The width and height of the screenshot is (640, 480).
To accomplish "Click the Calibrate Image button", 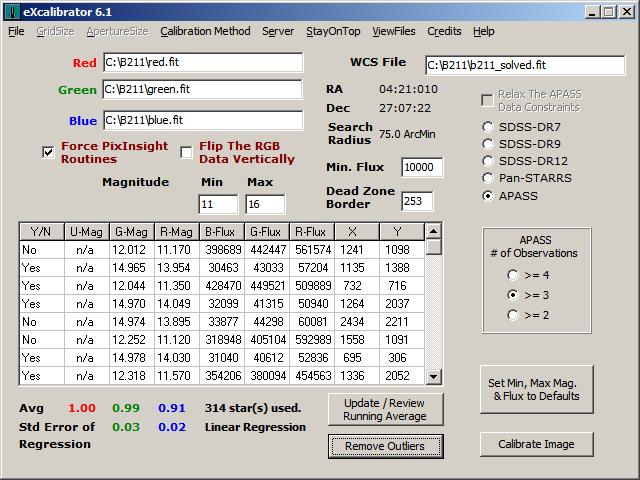I will pyautogui.click(x=536, y=444).
